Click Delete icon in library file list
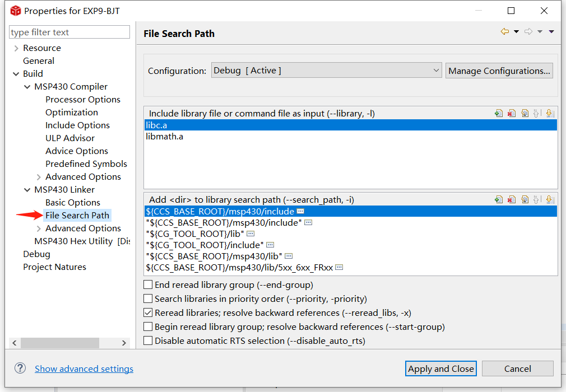Viewport: 566px width, 392px height. click(x=512, y=113)
